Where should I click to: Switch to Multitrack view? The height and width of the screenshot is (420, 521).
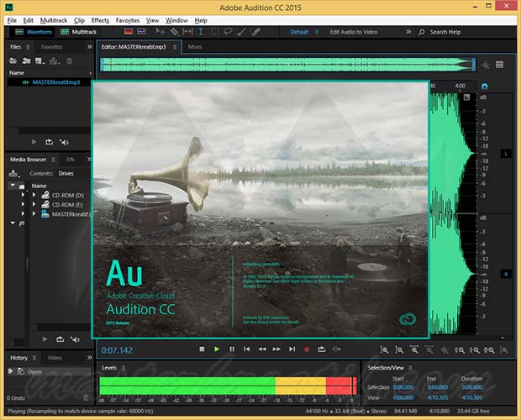tap(79, 32)
